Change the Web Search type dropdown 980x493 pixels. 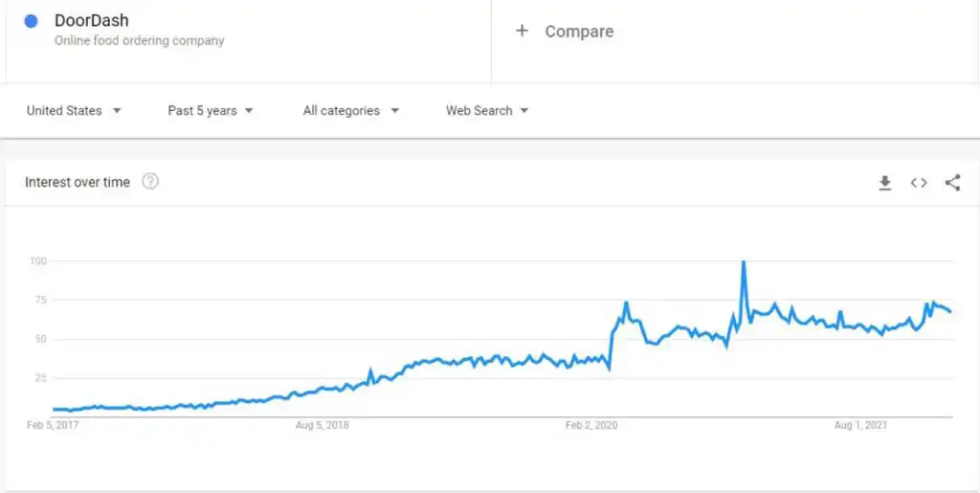pyautogui.click(x=487, y=111)
